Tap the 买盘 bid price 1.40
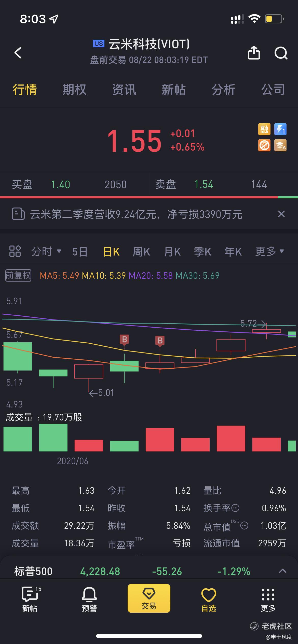298x644 pixels. tap(61, 184)
